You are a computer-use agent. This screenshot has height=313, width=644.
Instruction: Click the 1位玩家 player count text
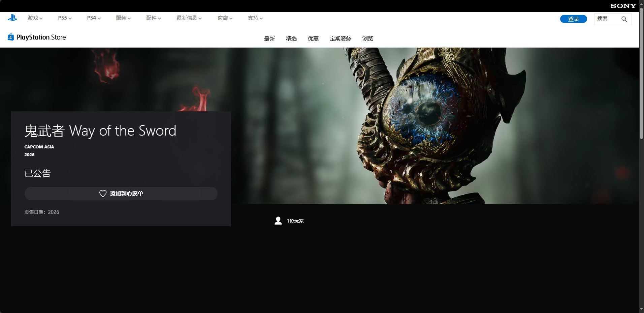295,221
